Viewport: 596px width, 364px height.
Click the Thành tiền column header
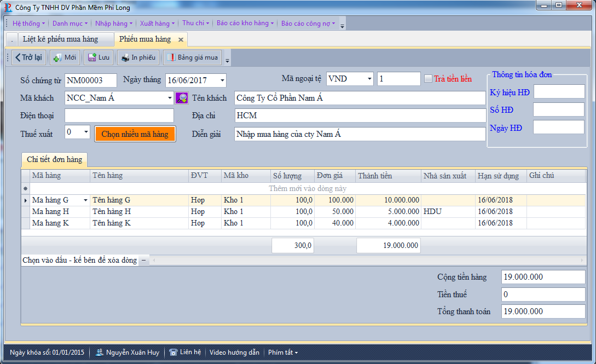(x=388, y=176)
